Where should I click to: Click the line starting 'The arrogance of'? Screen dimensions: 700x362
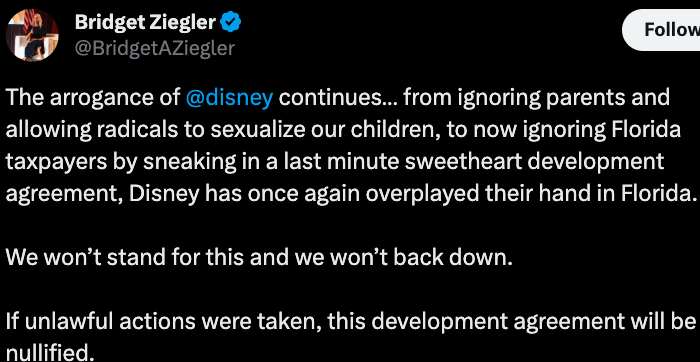point(338,98)
